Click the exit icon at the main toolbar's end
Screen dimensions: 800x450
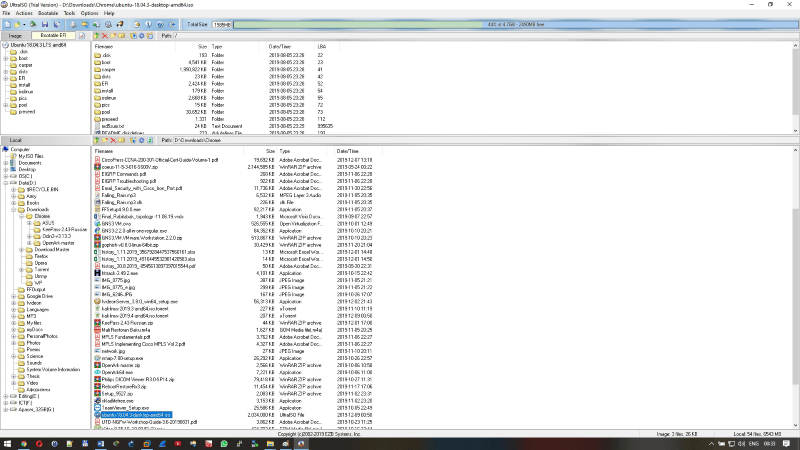[x=172, y=24]
